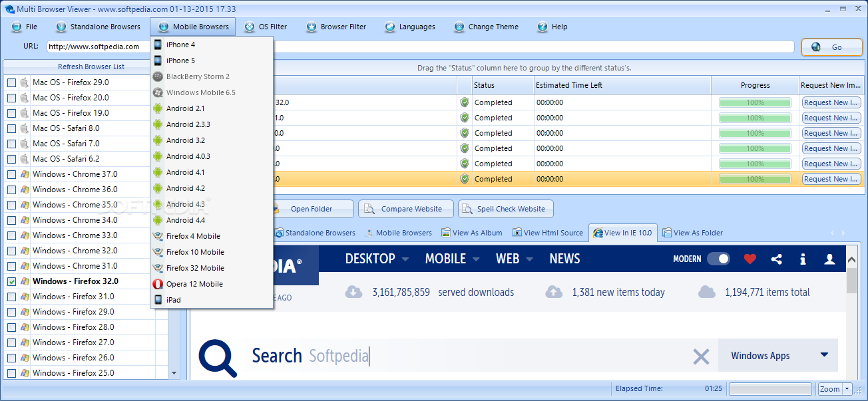This screenshot has height=401, width=868.
Task: Select Android 4.4 menu entry
Action: click(x=212, y=220)
